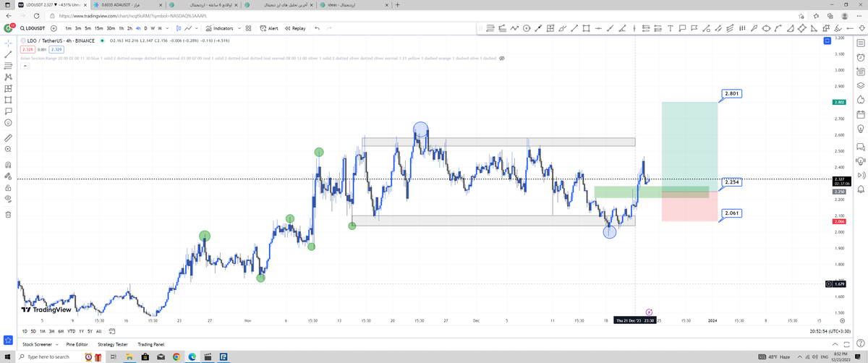Pick the ruler measure tool

[x=8, y=137]
